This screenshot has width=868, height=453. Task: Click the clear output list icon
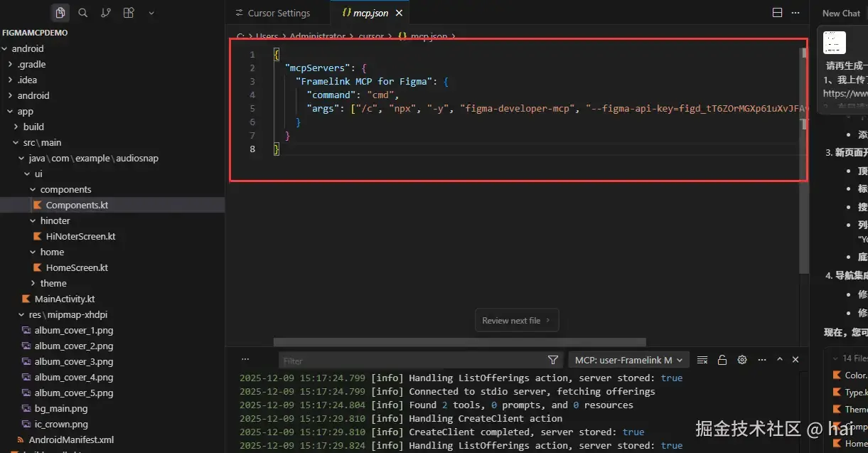click(702, 360)
